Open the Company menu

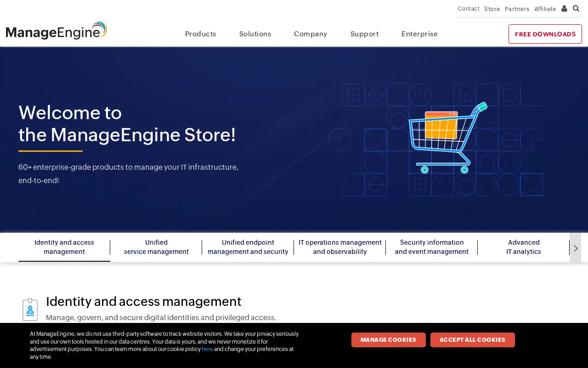pyautogui.click(x=311, y=34)
